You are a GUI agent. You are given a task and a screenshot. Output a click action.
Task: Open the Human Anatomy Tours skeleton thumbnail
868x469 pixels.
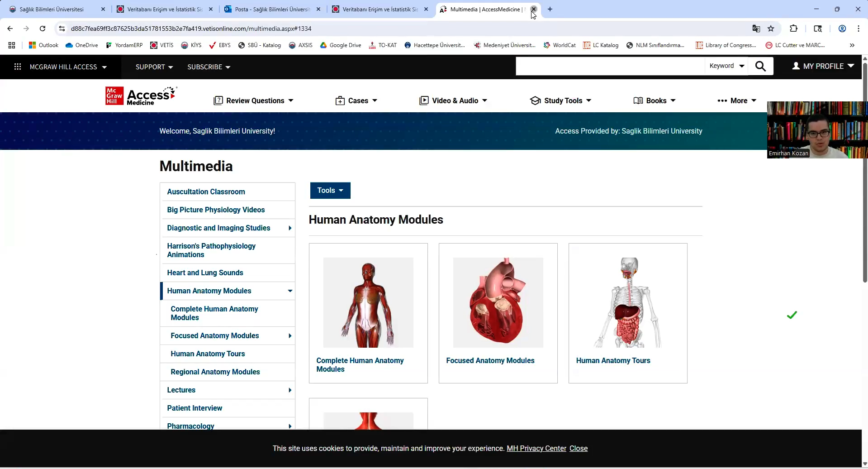click(x=628, y=302)
